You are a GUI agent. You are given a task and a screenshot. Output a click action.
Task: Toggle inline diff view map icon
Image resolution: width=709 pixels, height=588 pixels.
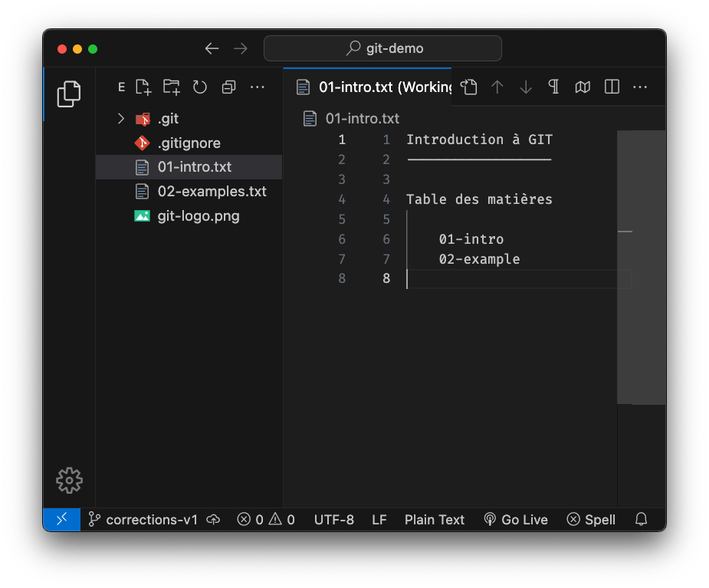pos(583,87)
